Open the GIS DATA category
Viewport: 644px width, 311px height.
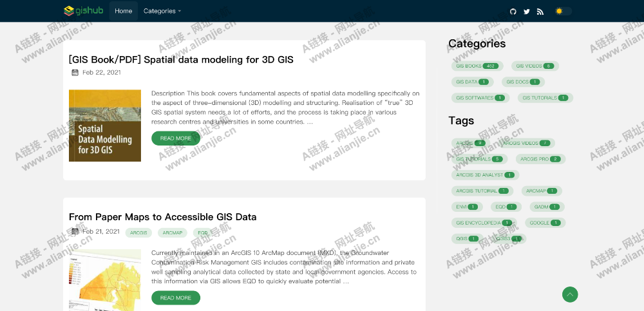point(472,82)
